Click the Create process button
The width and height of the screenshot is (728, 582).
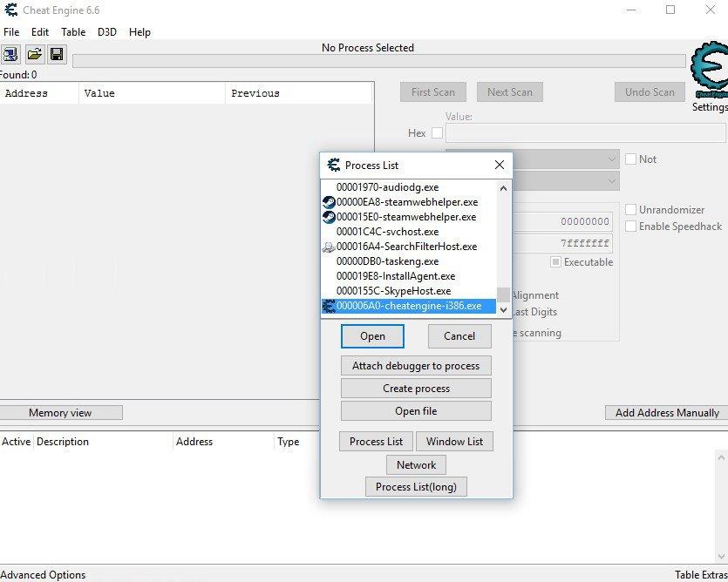coord(416,389)
